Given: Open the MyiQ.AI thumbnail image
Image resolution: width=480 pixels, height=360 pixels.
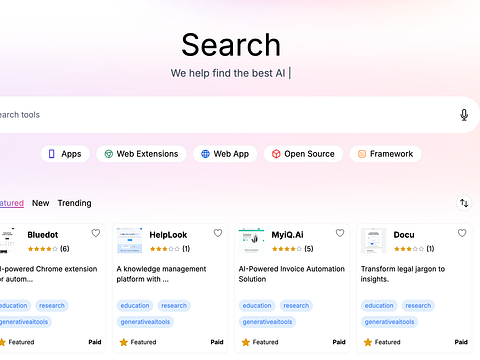Looking at the screenshot, I should click(x=251, y=240).
